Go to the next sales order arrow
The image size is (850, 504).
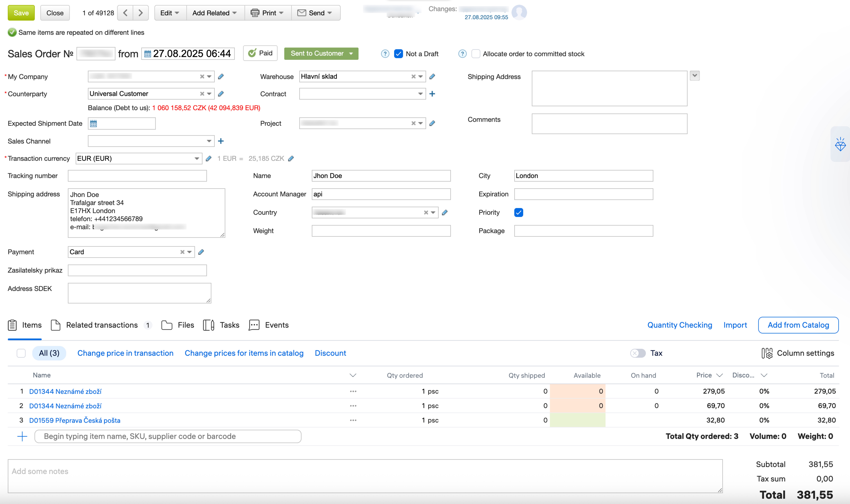point(140,13)
